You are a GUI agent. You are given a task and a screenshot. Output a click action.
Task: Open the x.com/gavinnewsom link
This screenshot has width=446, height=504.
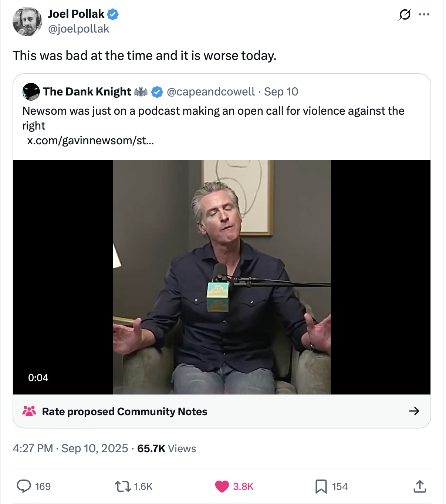point(90,141)
